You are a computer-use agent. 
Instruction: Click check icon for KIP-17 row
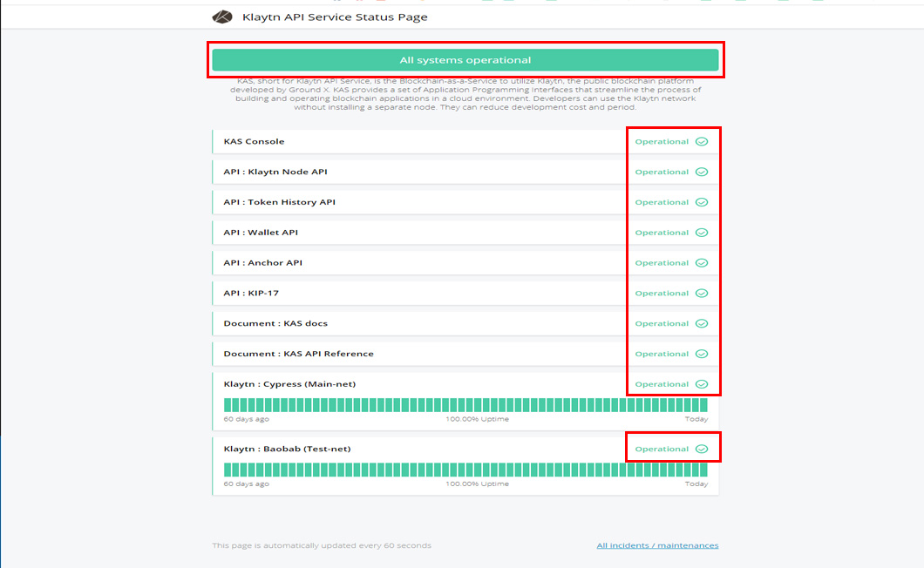(x=701, y=294)
